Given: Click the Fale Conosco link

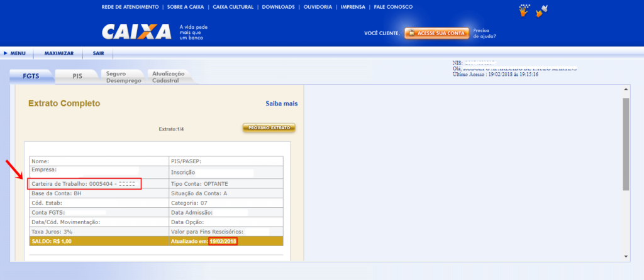Looking at the screenshot, I should (x=393, y=7).
